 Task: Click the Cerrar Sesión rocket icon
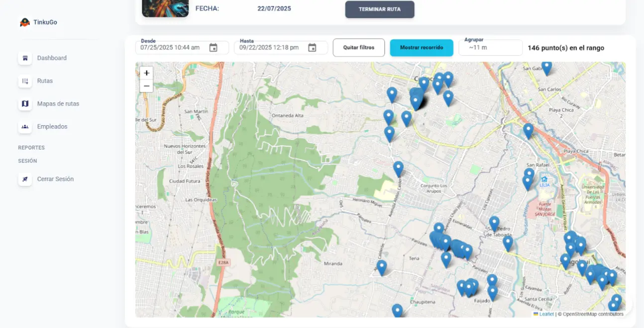[x=25, y=179]
